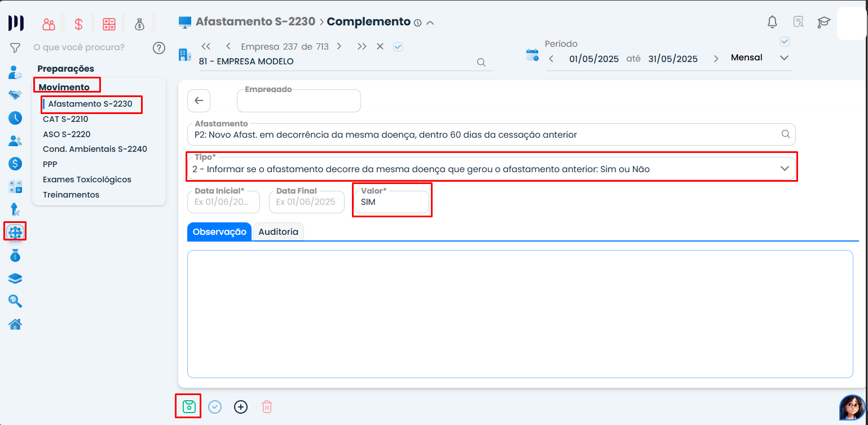Select the clock sidebar icon

click(15, 118)
